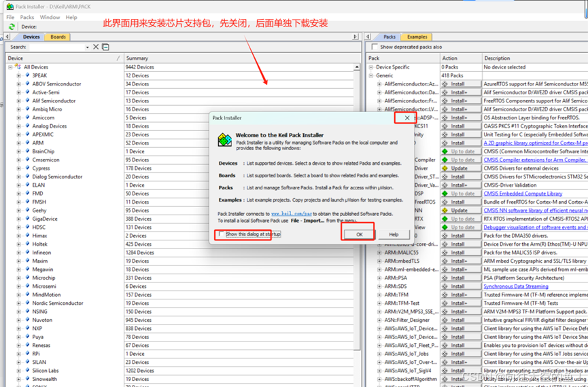Click the Pack Installer logo in the dialog
Image resolution: width=588 pixels, height=387 pixels.
224,140
